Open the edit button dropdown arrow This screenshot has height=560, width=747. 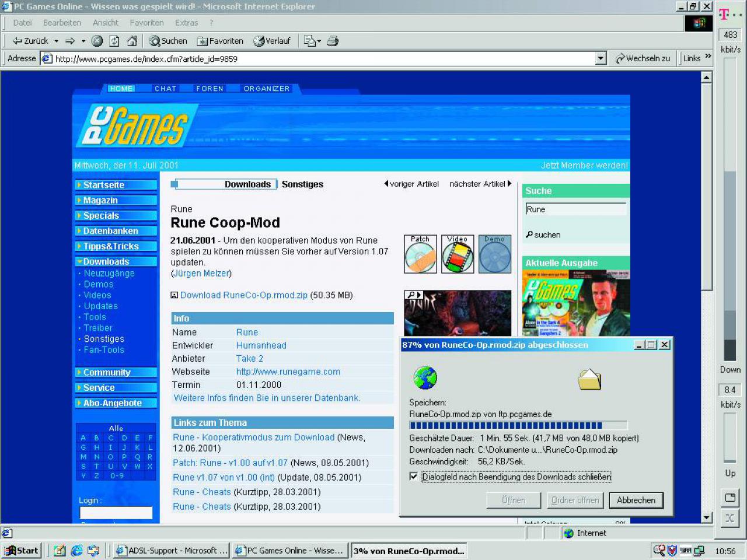pos(319,41)
